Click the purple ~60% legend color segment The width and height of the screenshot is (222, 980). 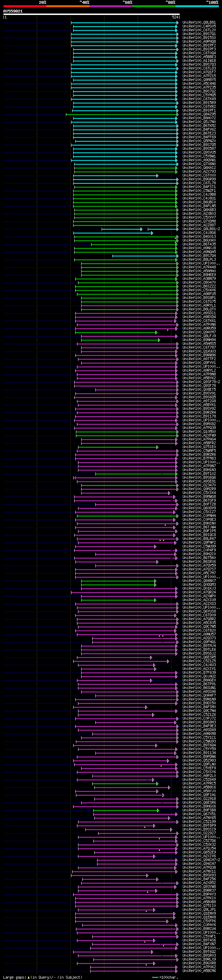111,6
